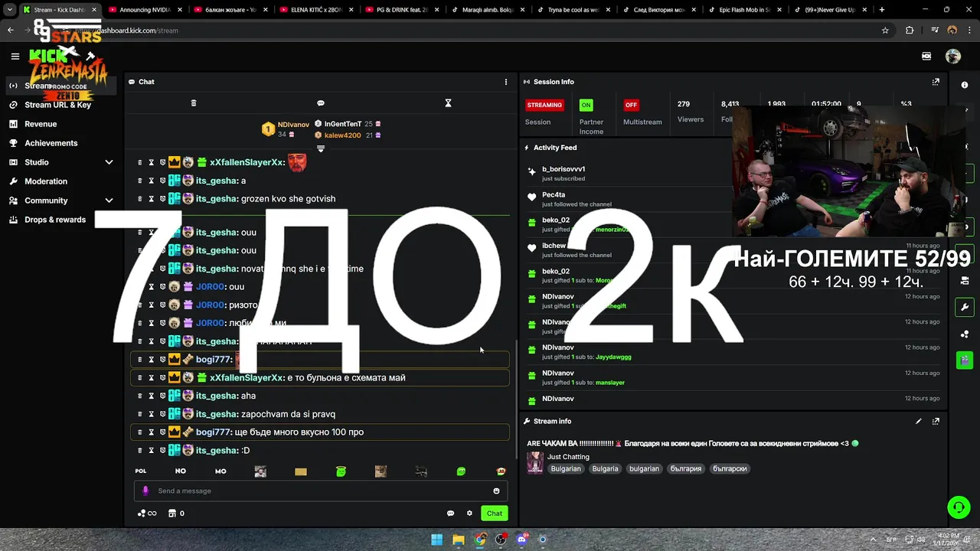Viewport: 980px width, 551px height.
Task: Open NDIvanov top gifter profile
Action: (x=293, y=125)
